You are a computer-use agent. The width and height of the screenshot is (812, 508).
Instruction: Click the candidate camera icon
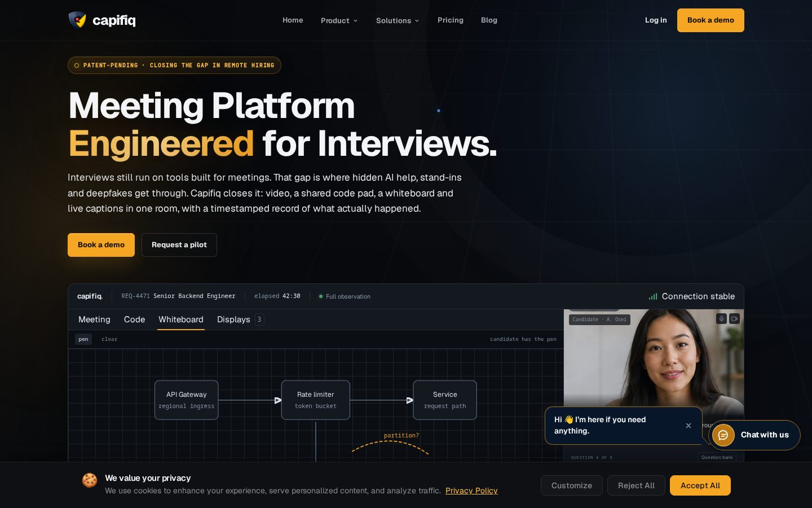[734, 319]
